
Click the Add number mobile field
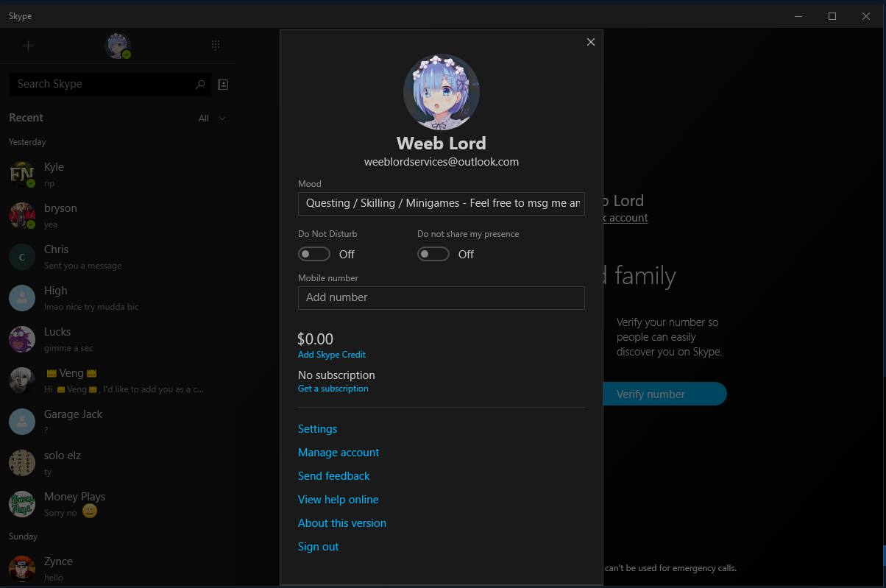click(x=442, y=297)
